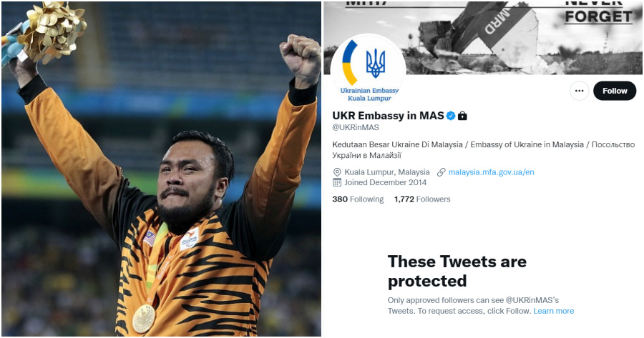View the 1,772 Followers list
The width and height of the screenshot is (644, 338).
(x=422, y=199)
